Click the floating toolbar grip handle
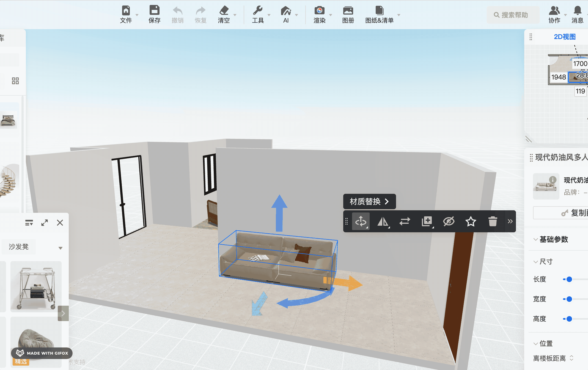Viewport: 588px width, 370px height. pyautogui.click(x=347, y=221)
